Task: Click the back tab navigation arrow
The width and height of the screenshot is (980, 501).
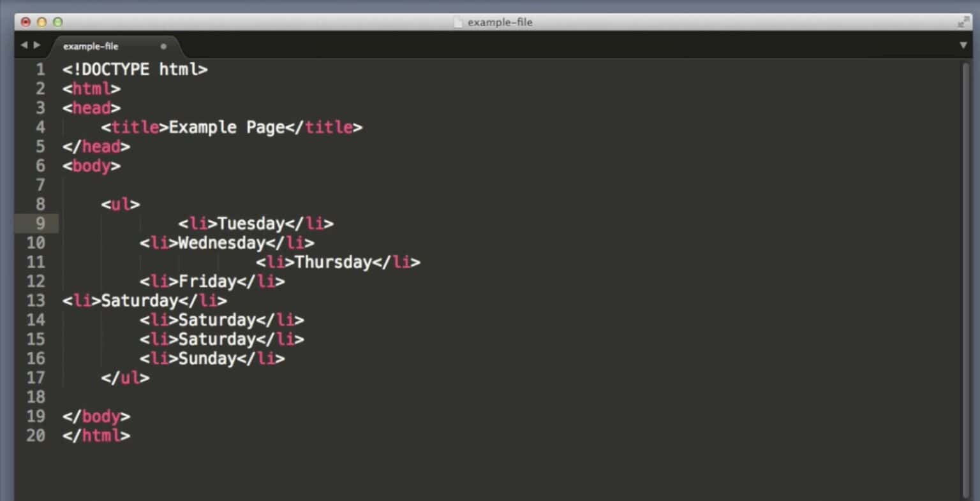Action: (24, 45)
